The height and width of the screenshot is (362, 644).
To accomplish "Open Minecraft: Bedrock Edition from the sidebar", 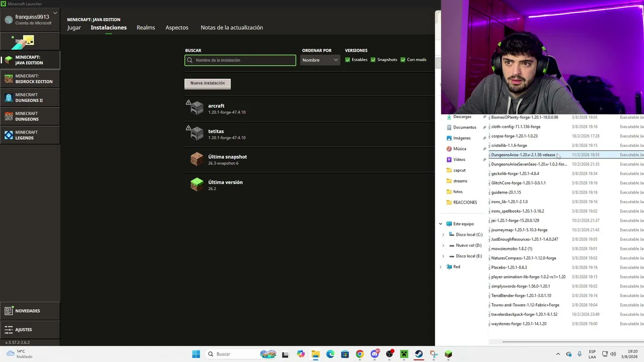I will pos(30,79).
